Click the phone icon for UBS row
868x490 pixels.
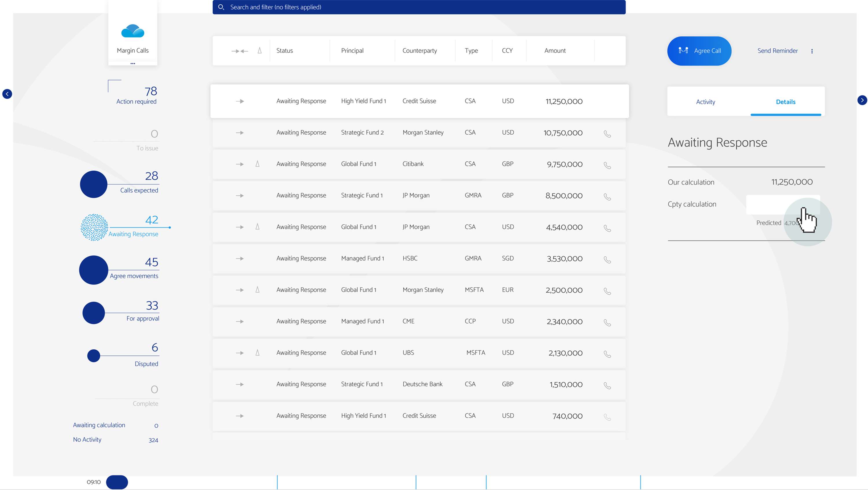[x=607, y=354]
